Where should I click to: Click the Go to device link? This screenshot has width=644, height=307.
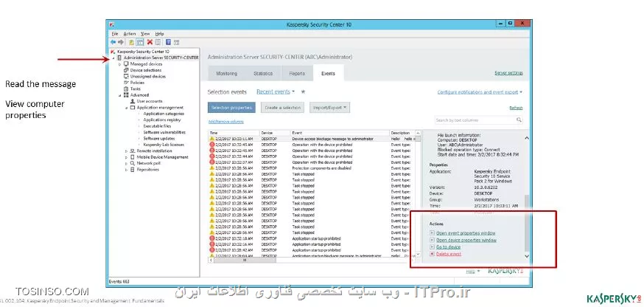[x=448, y=247]
